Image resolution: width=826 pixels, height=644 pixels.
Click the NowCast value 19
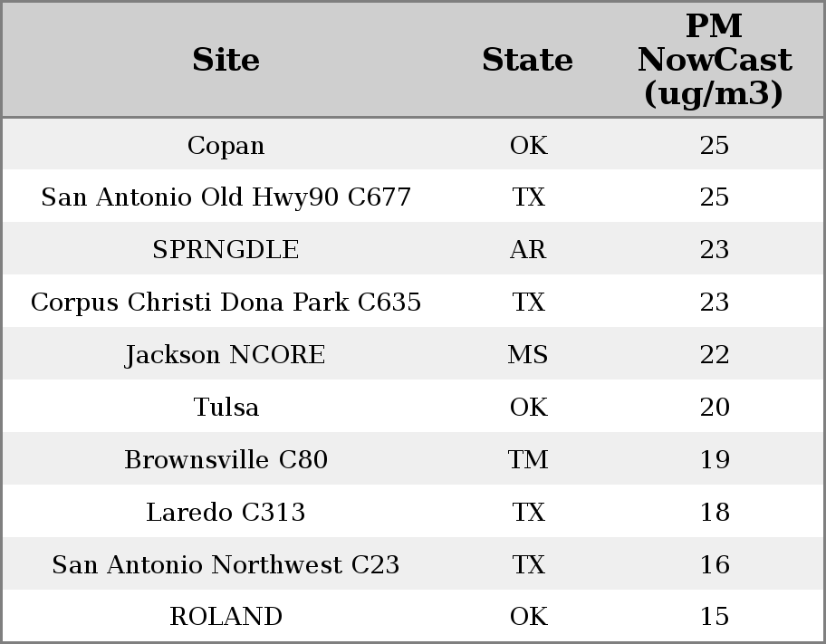tap(714, 460)
